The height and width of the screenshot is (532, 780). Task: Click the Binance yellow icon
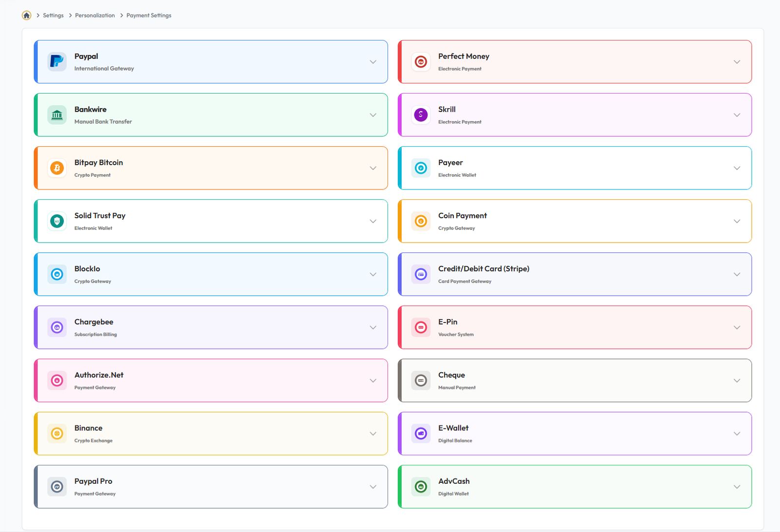click(x=57, y=434)
